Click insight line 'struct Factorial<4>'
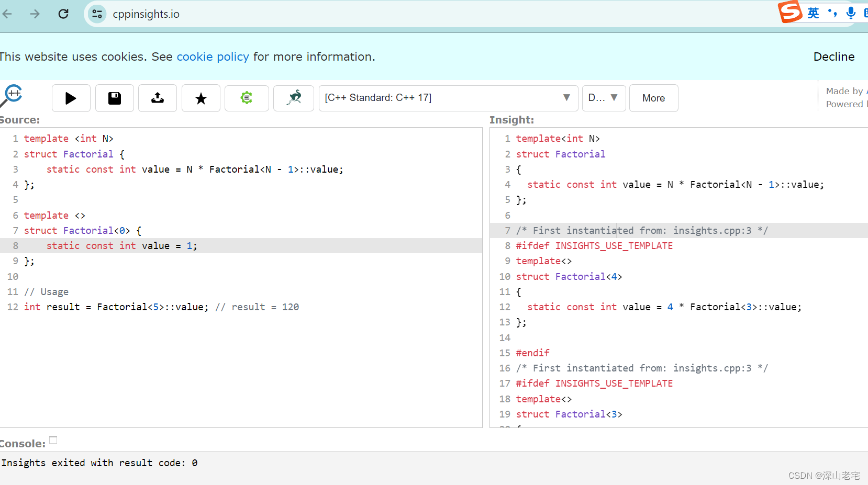 click(569, 277)
